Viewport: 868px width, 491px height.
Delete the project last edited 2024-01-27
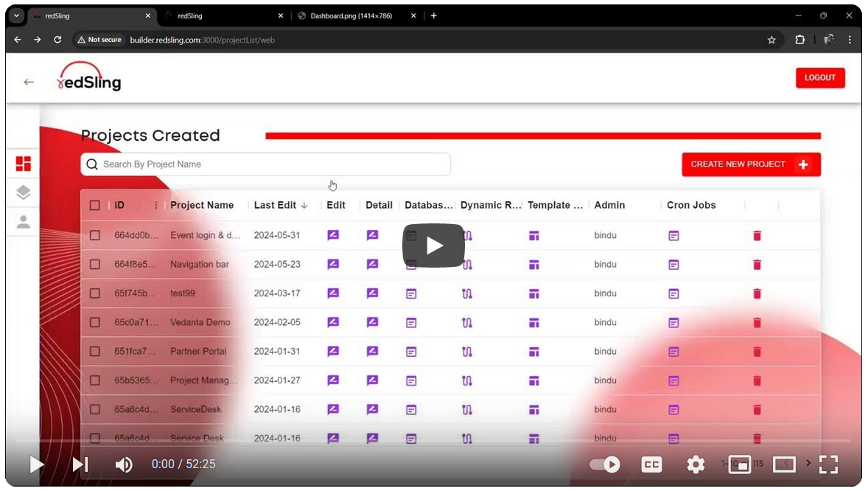point(757,380)
